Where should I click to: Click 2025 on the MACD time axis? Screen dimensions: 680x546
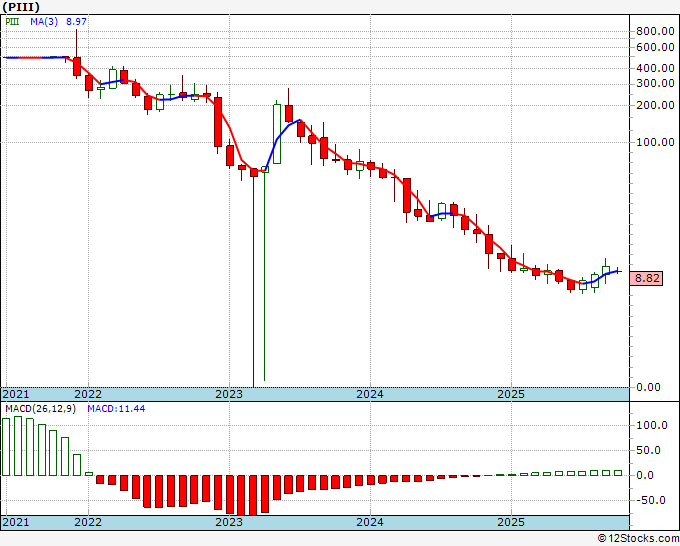511,522
